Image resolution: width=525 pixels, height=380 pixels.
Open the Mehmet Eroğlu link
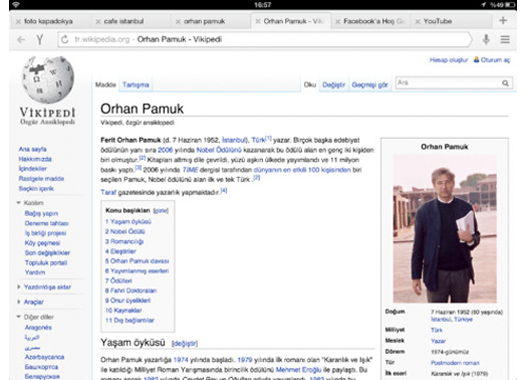(x=298, y=370)
